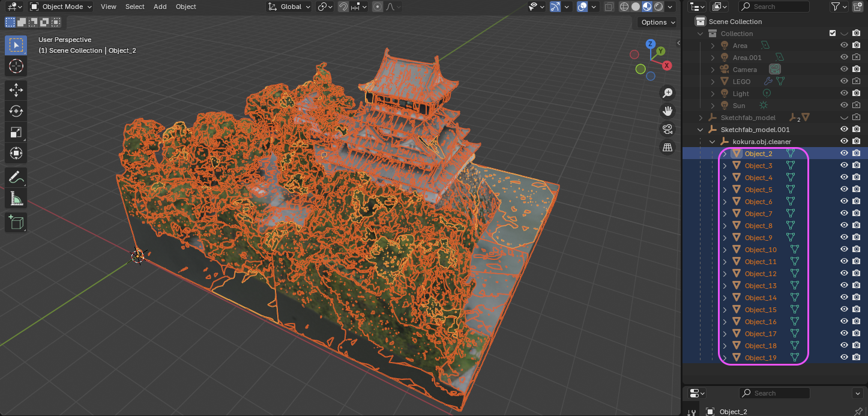Hide Sketchfab_model.001 via eye icon
868x416 pixels.
pyautogui.click(x=844, y=129)
